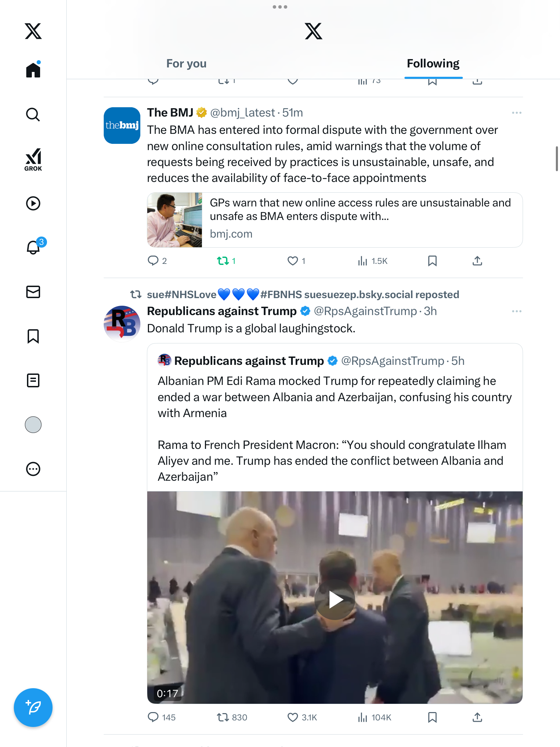
Task: Select the Following tab
Action: pyautogui.click(x=433, y=64)
